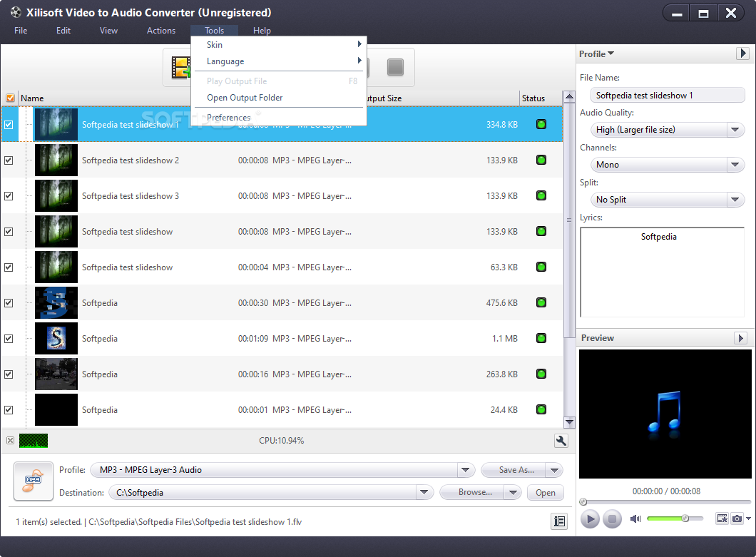Sort by the Status column header
This screenshot has width=756, height=557.
click(540, 98)
